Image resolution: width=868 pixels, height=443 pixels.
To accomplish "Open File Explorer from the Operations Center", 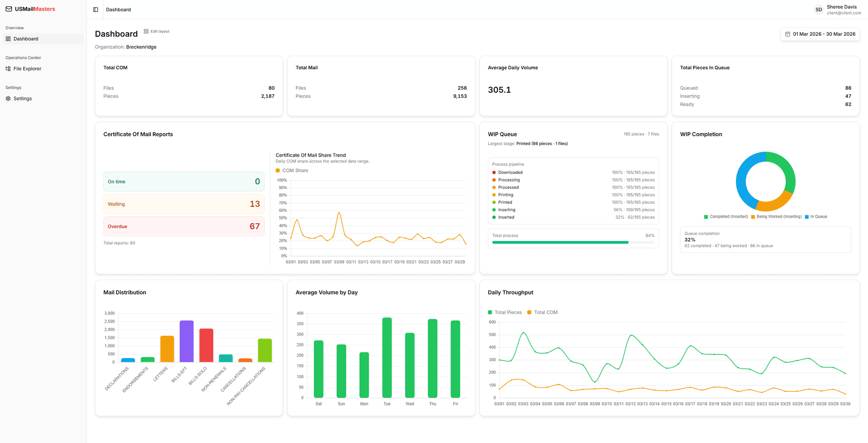I will pos(27,68).
